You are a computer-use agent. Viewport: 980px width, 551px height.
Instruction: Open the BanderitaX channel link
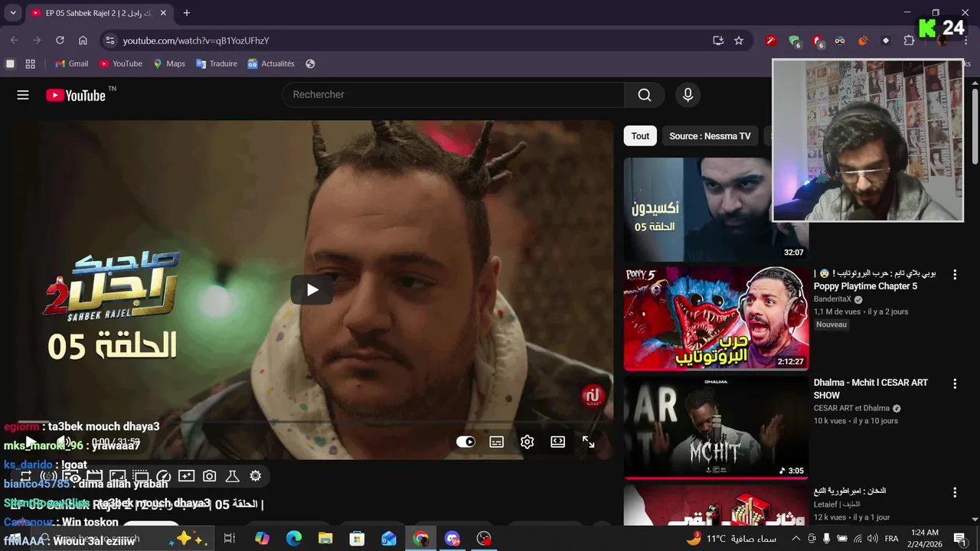click(832, 299)
